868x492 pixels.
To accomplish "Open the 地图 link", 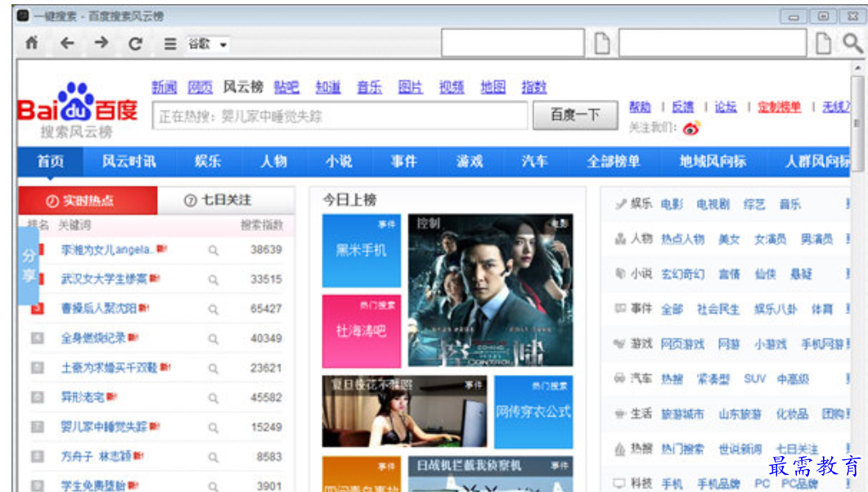I will click(x=492, y=87).
